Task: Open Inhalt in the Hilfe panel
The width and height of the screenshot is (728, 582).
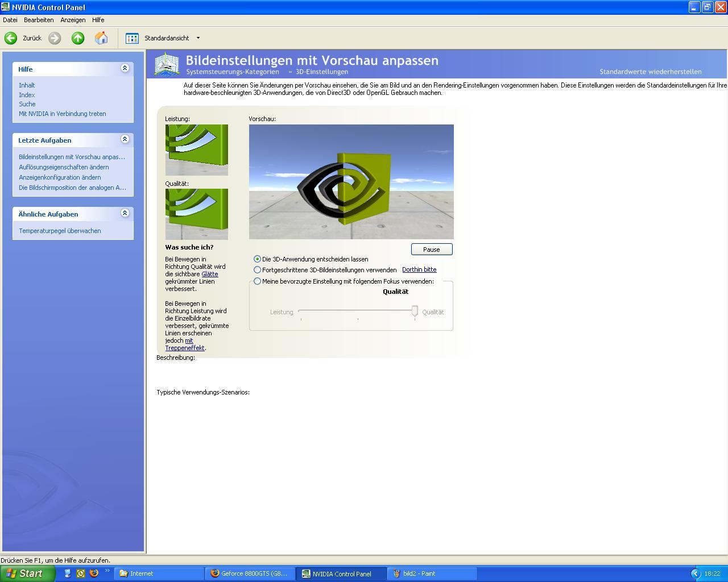Action: point(27,85)
